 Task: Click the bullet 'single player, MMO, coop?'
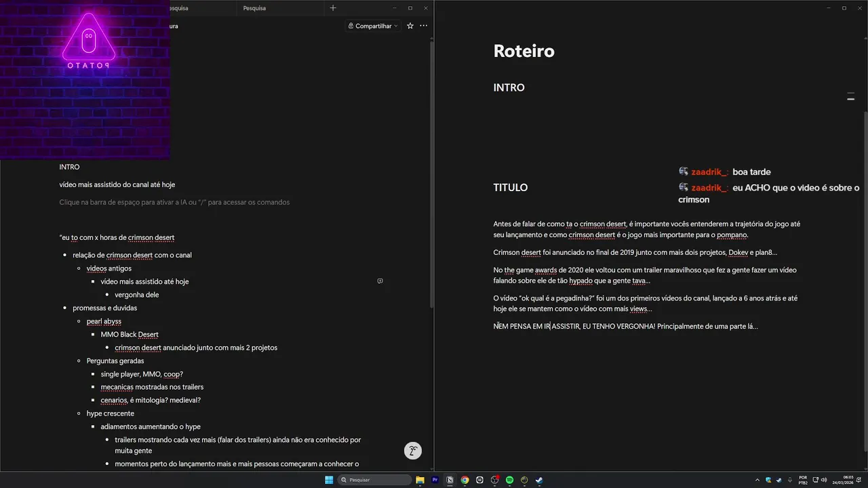pyautogui.click(x=142, y=374)
